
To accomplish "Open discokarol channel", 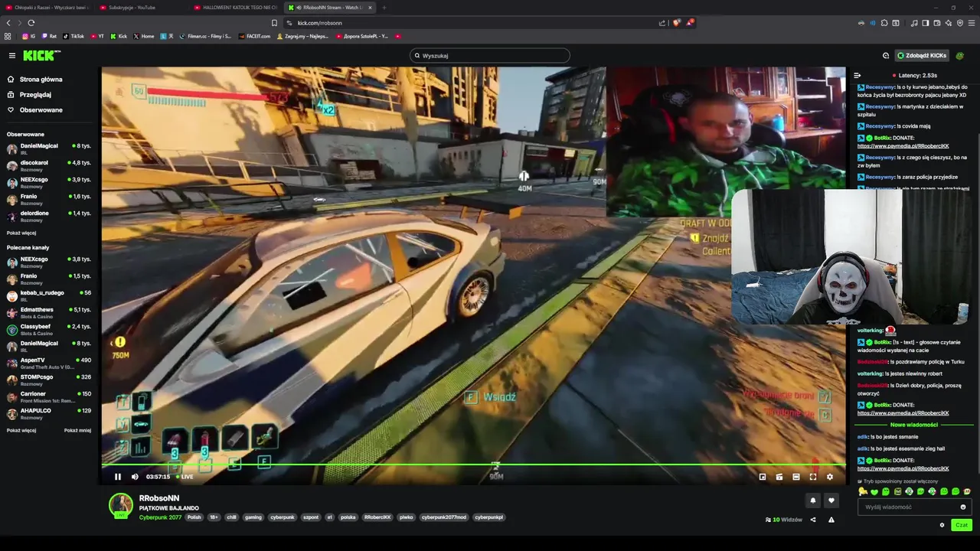I will tap(49, 165).
